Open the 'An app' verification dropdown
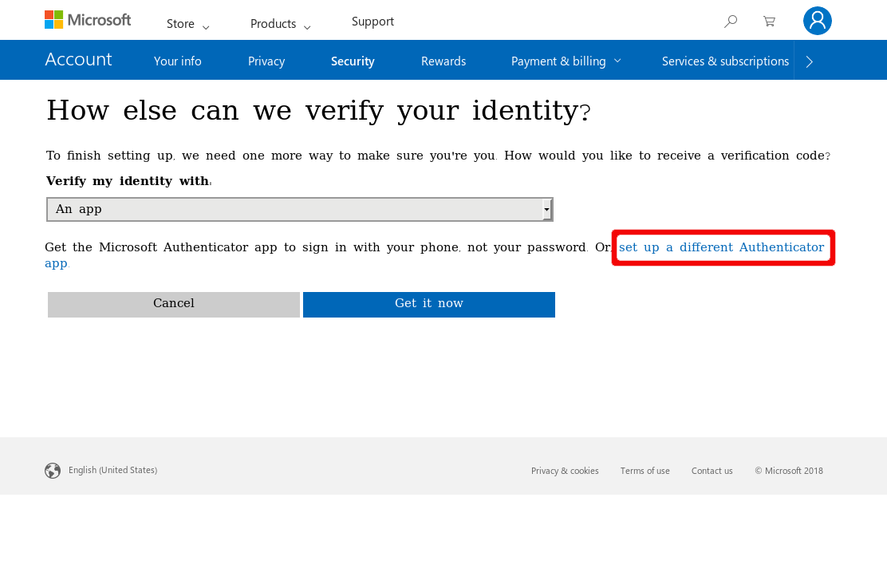Image resolution: width=887 pixels, height=588 pixels. (299, 209)
